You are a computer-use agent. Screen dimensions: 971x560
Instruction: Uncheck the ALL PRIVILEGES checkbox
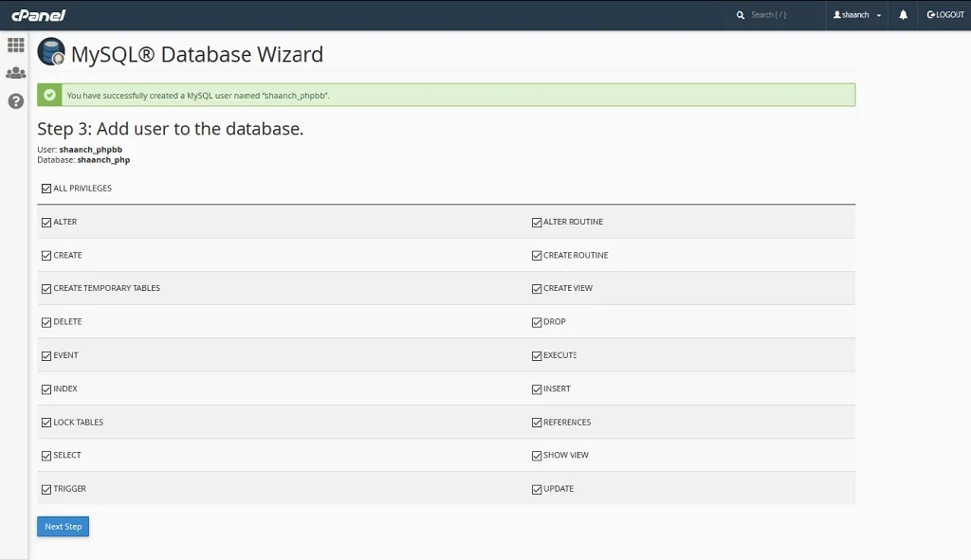[x=46, y=189]
